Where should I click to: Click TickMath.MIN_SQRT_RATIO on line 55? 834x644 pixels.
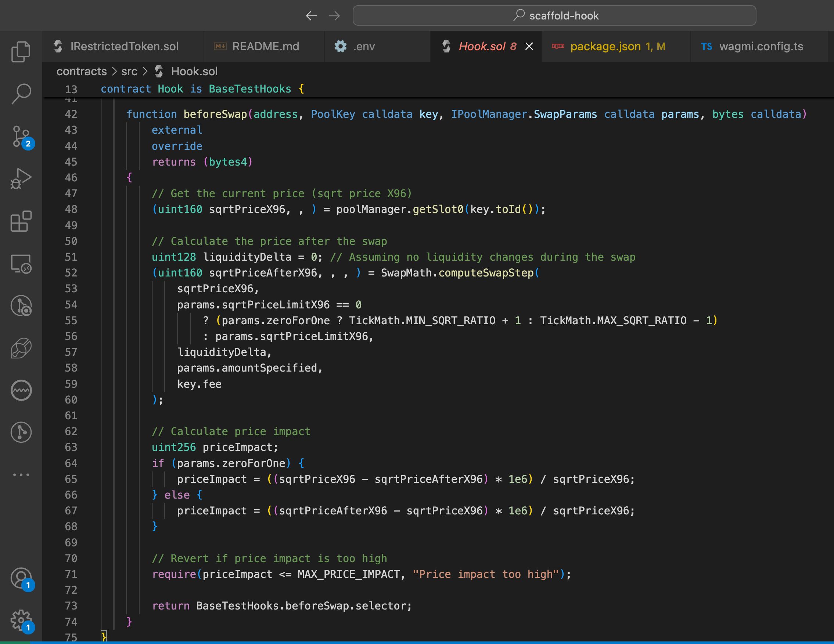(x=422, y=321)
